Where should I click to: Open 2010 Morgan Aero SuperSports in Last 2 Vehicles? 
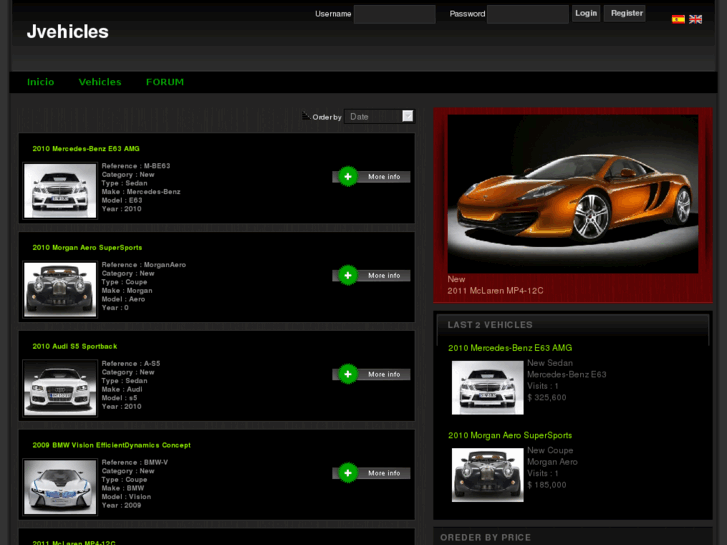pyautogui.click(x=510, y=436)
